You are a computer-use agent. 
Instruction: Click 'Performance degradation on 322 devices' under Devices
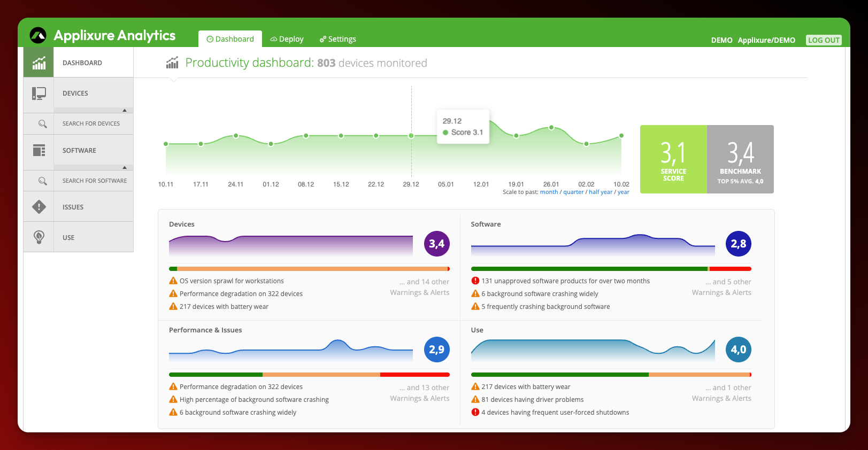(x=241, y=293)
